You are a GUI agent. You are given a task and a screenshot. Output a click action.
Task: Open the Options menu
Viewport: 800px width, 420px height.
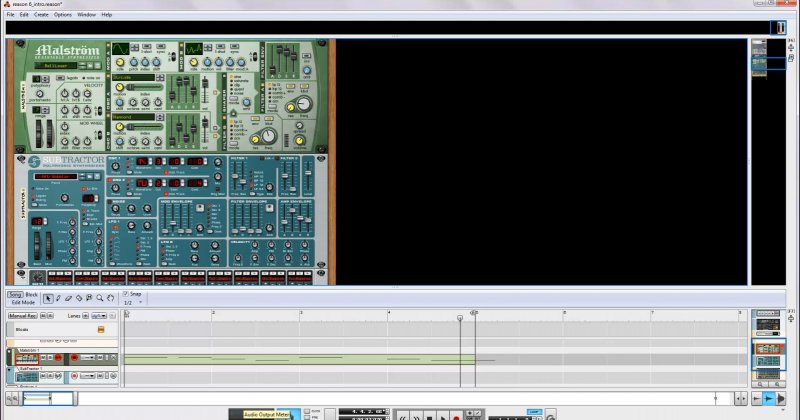(63, 15)
